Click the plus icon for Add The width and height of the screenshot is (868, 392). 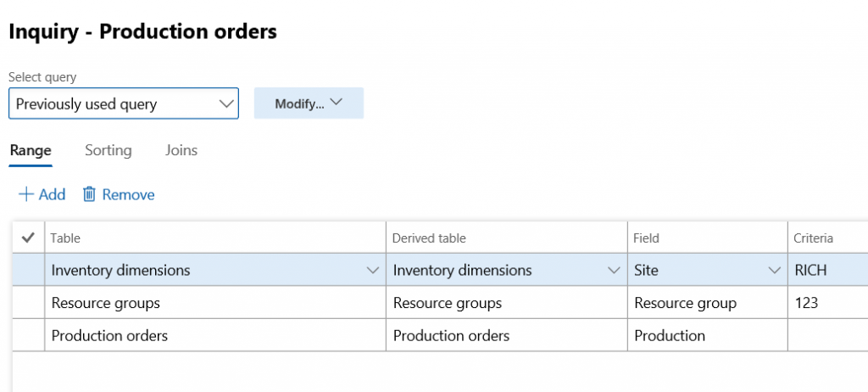coord(26,194)
